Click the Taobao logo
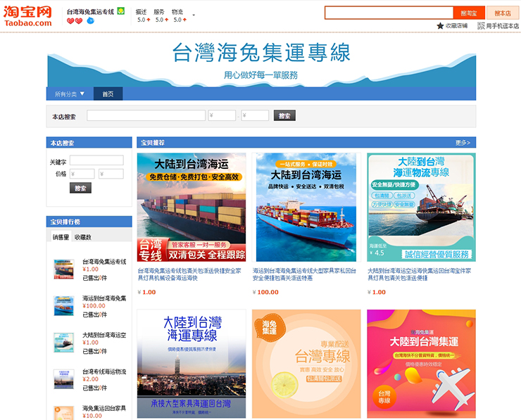This screenshot has width=521, height=420. [x=28, y=15]
